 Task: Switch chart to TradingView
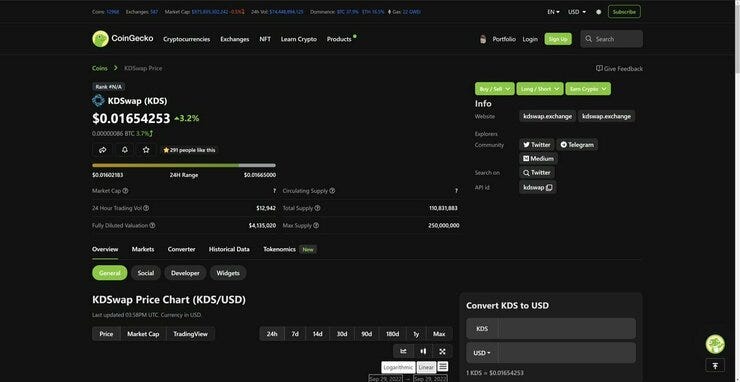[190, 334]
